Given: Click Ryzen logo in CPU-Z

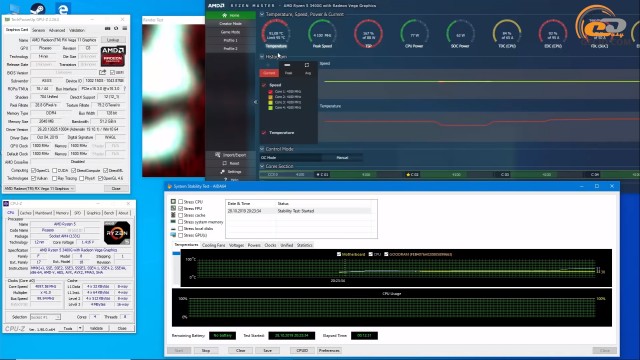Looking at the screenshot, I should (x=117, y=233).
